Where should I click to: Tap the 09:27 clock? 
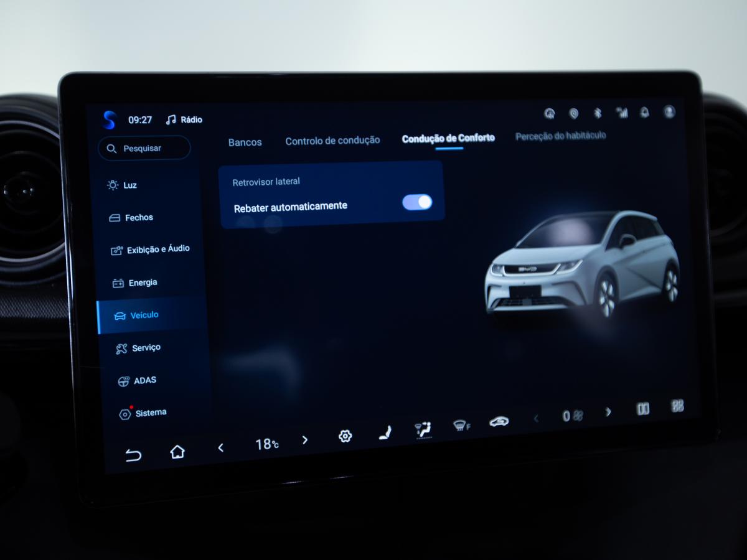140,119
